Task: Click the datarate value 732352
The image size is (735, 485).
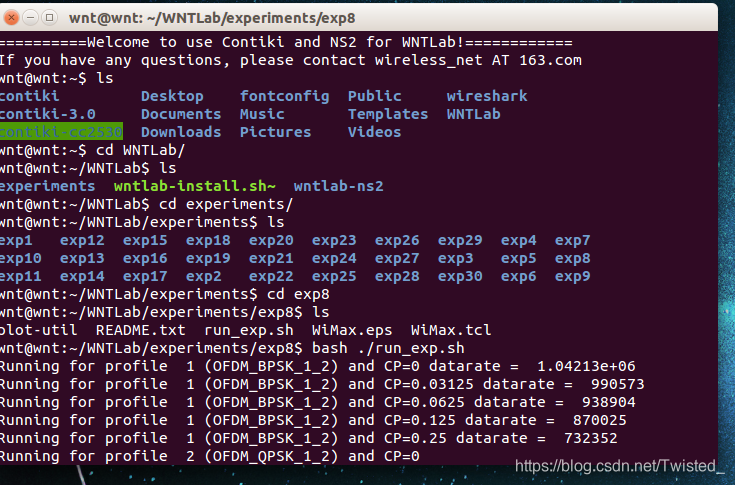Action: 591,438
